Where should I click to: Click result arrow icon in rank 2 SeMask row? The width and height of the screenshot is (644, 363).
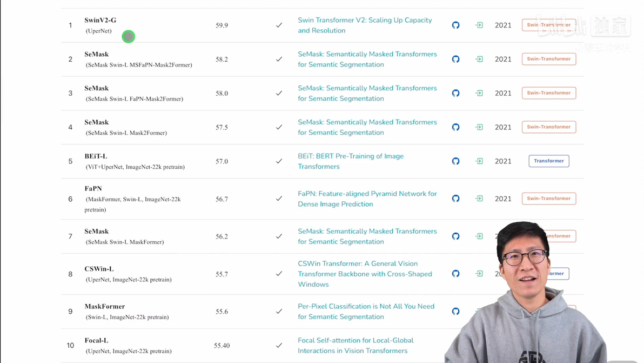[479, 59]
